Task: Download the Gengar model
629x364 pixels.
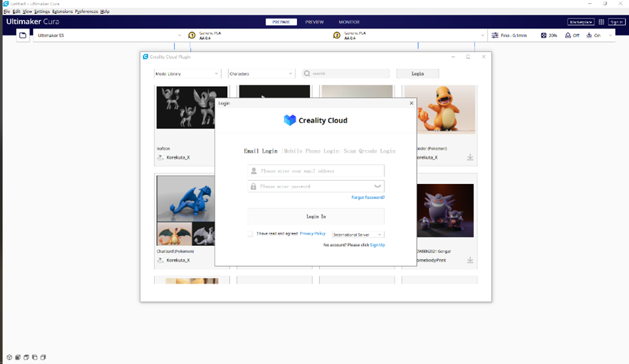Action: [x=470, y=260]
